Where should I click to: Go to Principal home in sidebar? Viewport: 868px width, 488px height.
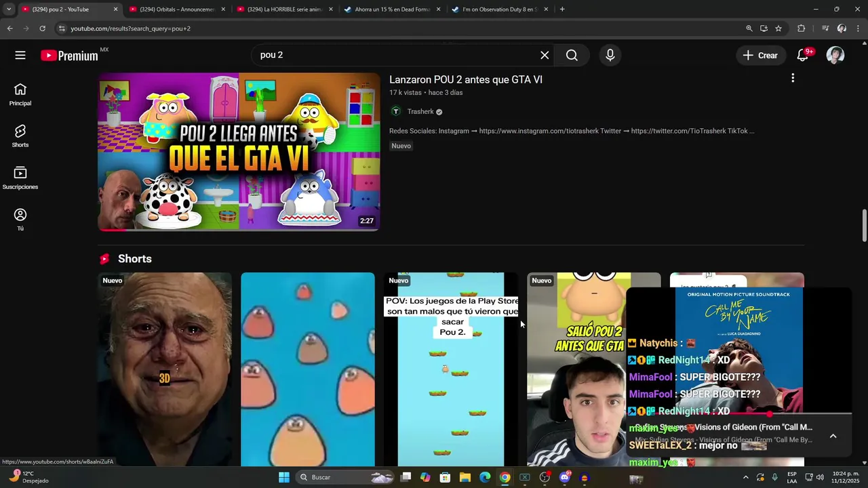pos(20,95)
